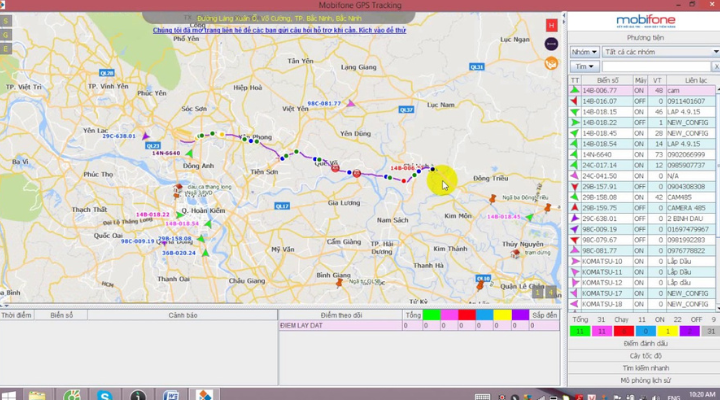Open the Phương tiện section header
This screenshot has height=400, width=720.
click(x=645, y=38)
